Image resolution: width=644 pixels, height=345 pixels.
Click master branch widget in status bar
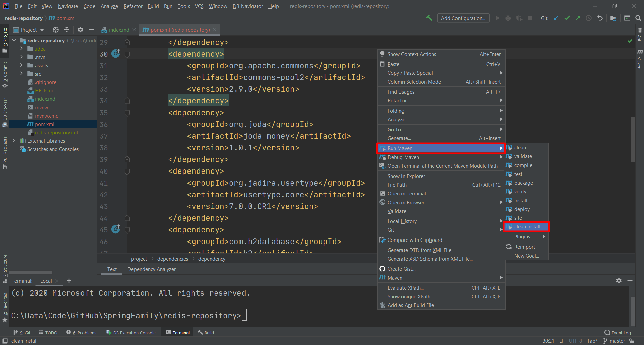point(614,341)
